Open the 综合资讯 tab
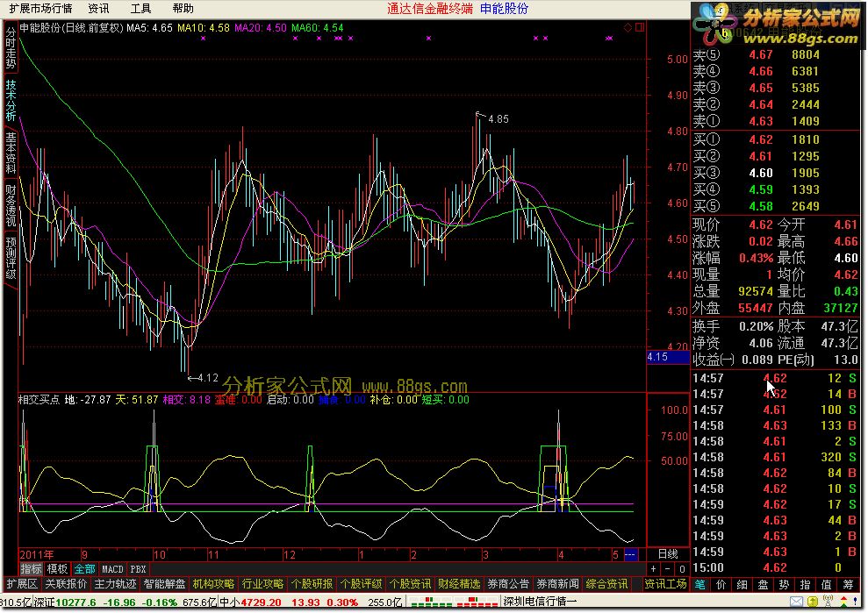The height and width of the screenshot is (613, 868). pyautogui.click(x=606, y=584)
